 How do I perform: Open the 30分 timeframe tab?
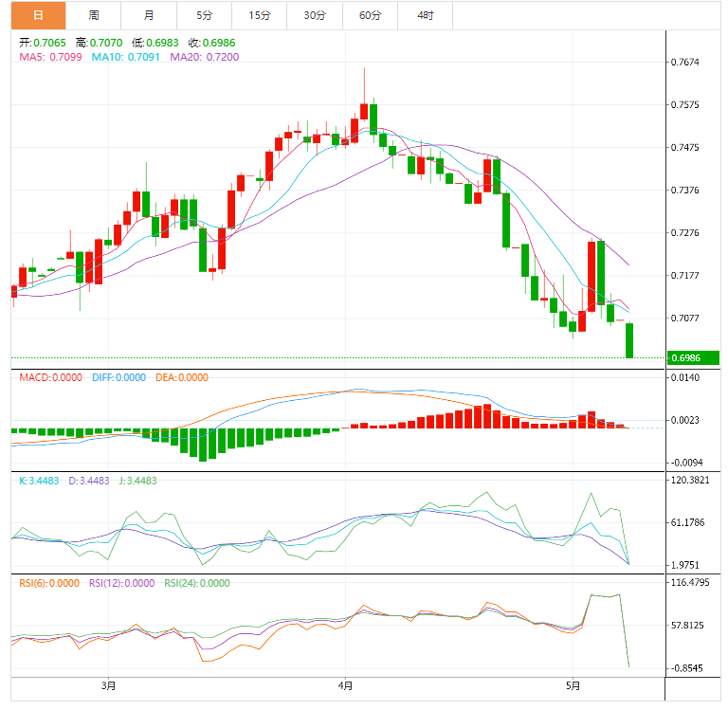pos(315,15)
